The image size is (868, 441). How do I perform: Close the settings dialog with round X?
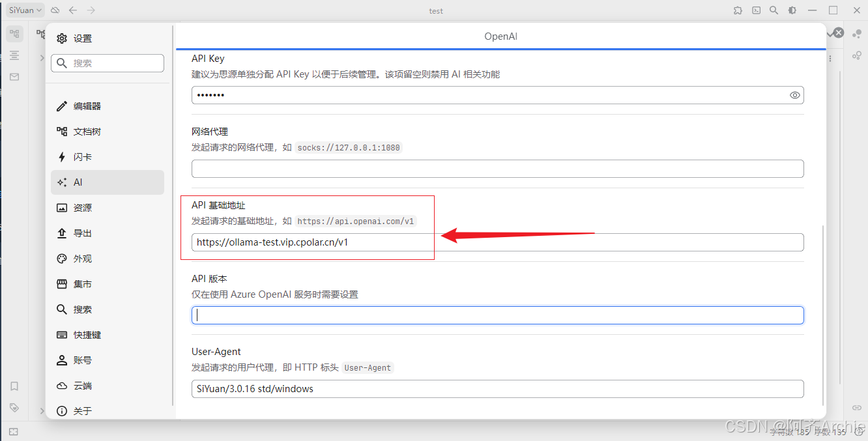tap(839, 33)
